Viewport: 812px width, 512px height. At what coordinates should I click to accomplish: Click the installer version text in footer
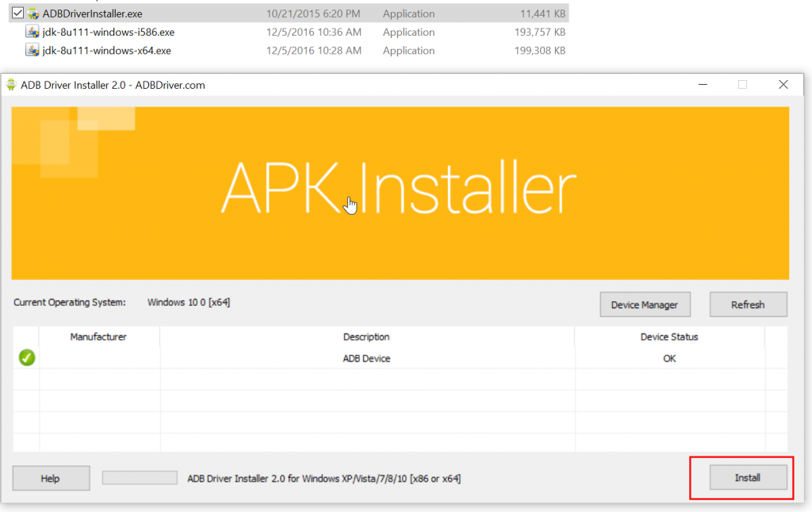pyautogui.click(x=324, y=479)
